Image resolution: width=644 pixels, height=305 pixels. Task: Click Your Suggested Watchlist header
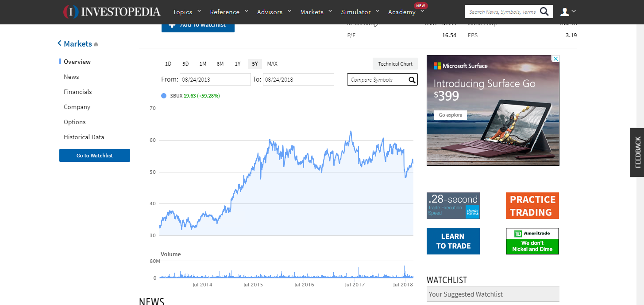pos(493,294)
